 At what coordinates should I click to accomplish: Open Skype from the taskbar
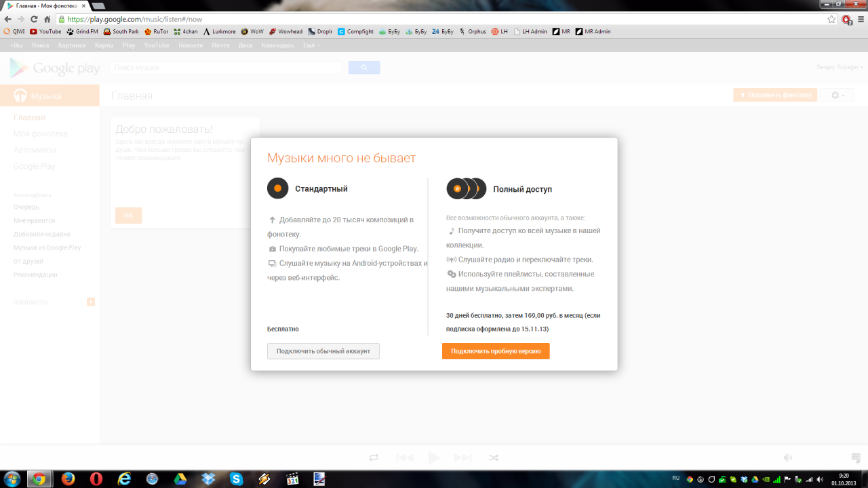(236, 479)
